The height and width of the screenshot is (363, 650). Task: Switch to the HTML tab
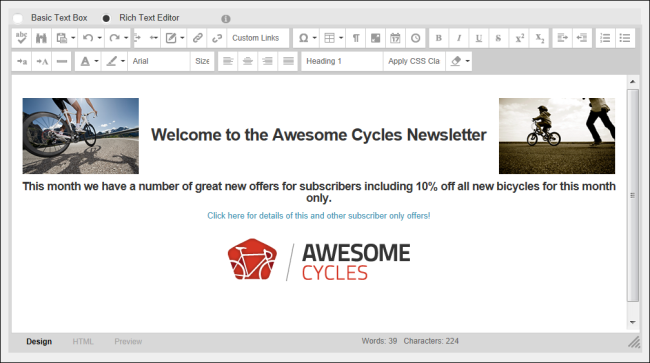pos(83,341)
